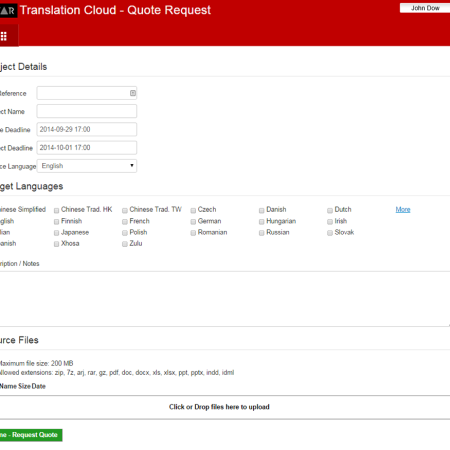450x450 pixels.
Task: Check the Chinese Trad. HK checkbox
Action: [57, 210]
